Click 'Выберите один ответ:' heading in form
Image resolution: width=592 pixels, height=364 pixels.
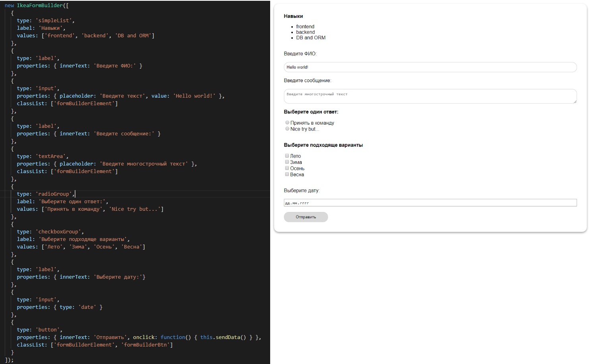[x=311, y=112]
